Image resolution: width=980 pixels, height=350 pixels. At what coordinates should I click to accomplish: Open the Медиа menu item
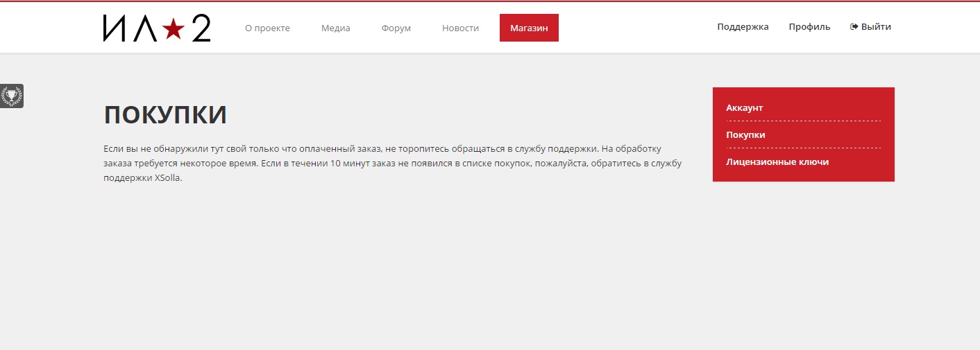pyautogui.click(x=336, y=28)
